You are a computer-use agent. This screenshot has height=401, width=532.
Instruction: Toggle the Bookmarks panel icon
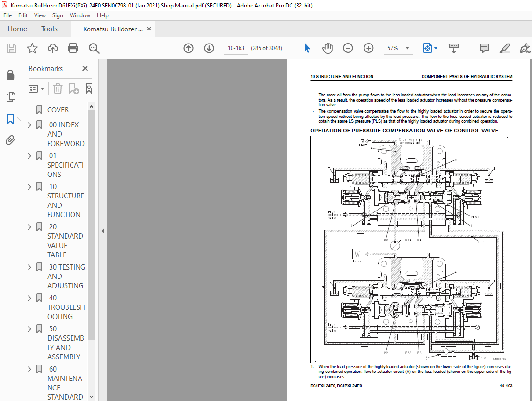click(x=10, y=119)
